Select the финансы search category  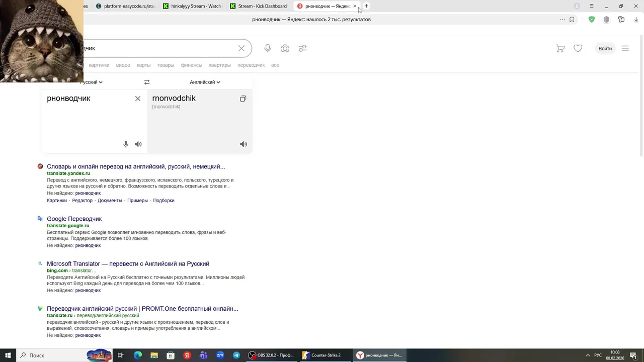click(x=192, y=65)
